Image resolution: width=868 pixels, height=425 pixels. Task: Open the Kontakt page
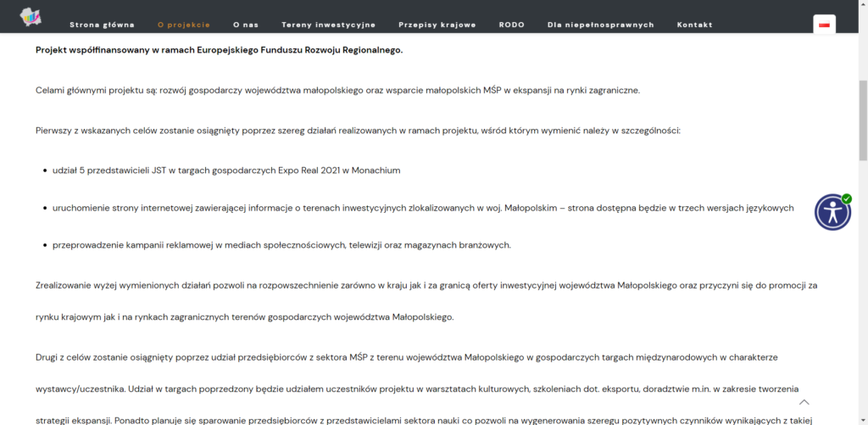[x=695, y=25]
